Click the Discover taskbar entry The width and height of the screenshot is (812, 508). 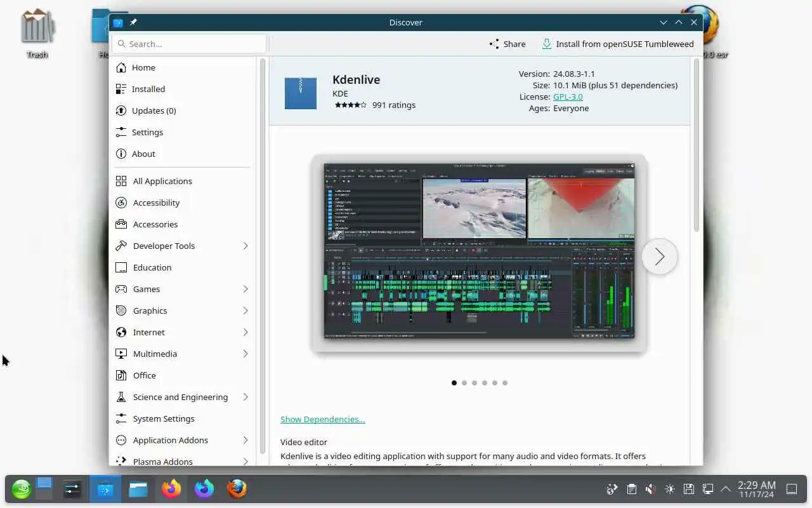[x=105, y=489]
